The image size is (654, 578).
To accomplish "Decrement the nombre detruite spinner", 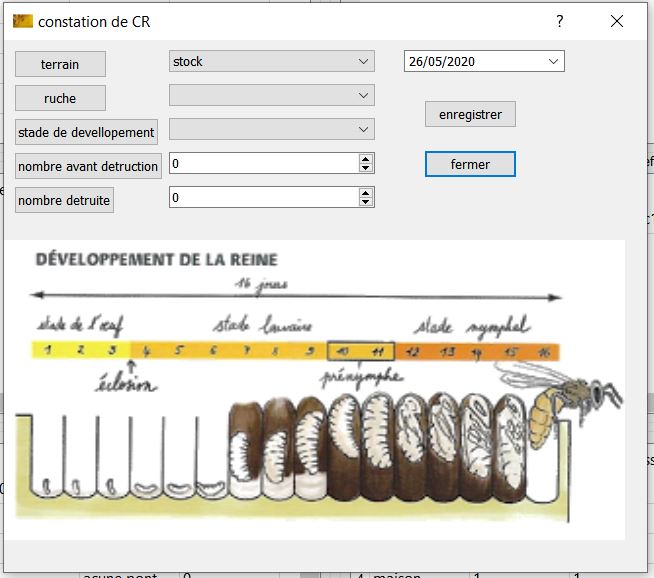I will (x=366, y=202).
